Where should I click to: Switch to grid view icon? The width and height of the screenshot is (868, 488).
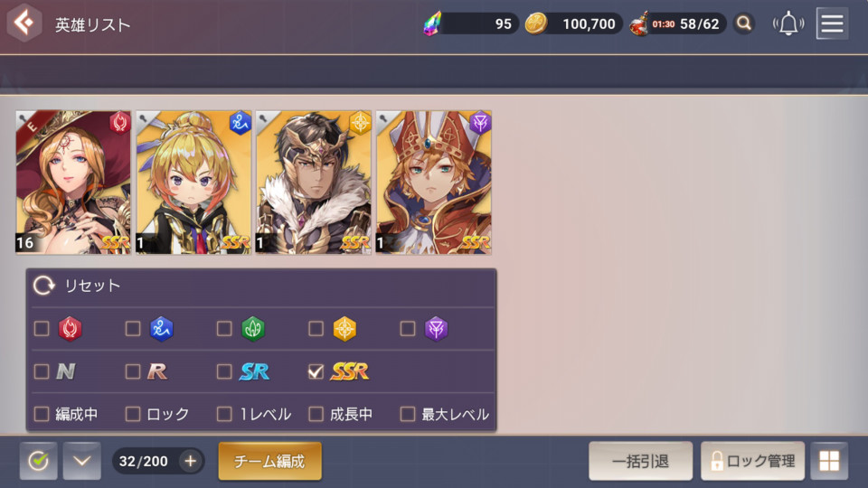click(x=829, y=461)
